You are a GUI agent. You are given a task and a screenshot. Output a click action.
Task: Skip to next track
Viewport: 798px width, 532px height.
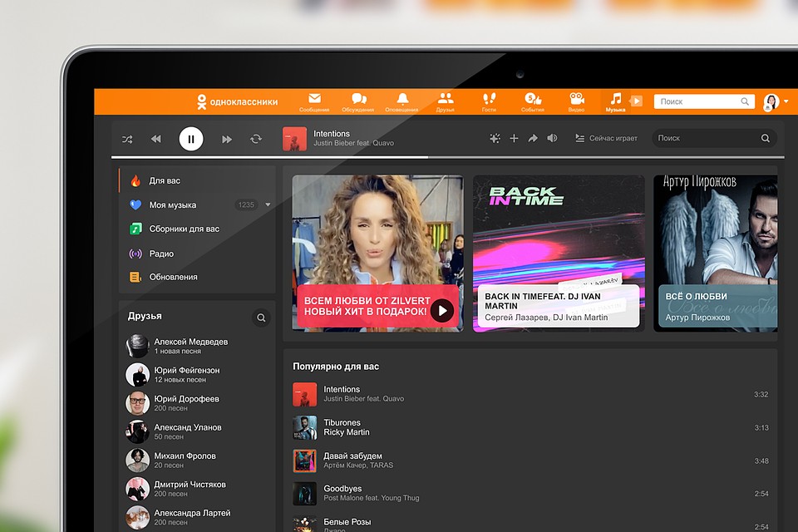click(226, 139)
